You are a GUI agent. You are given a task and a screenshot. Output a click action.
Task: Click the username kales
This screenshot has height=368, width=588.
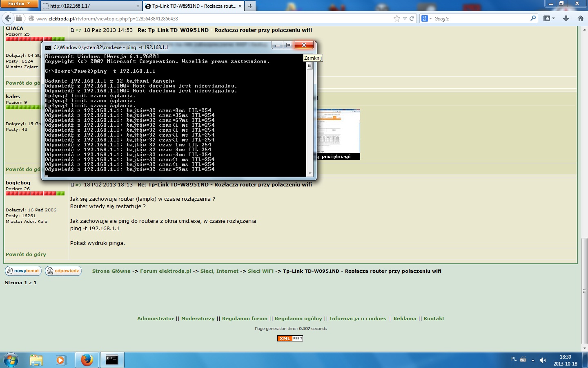(13, 96)
